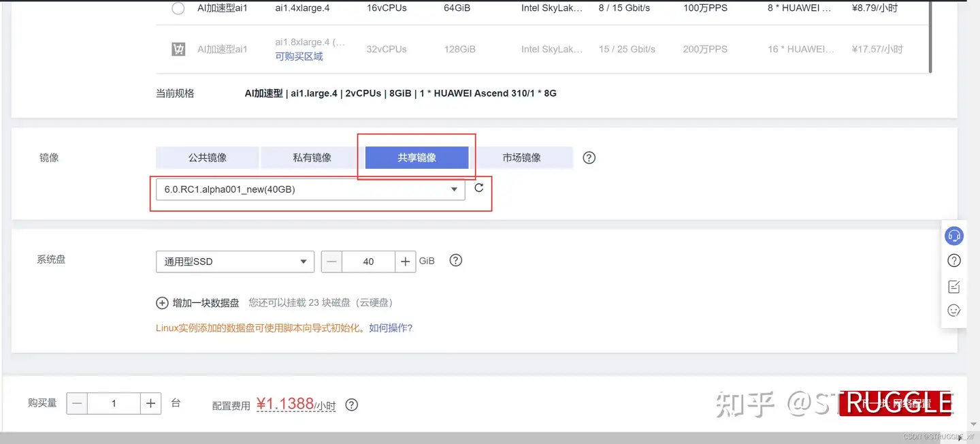
Task: Click the 64GiB memory cell
Action: pyautogui.click(x=457, y=8)
